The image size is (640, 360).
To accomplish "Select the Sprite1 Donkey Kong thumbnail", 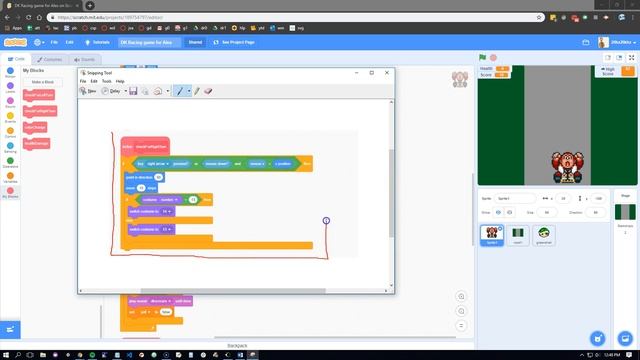I will (492, 235).
